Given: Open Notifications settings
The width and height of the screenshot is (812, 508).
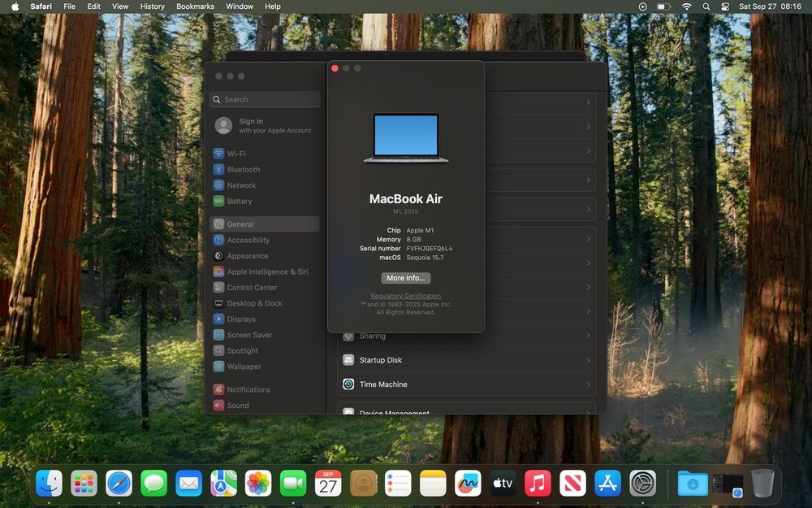Looking at the screenshot, I should point(248,390).
